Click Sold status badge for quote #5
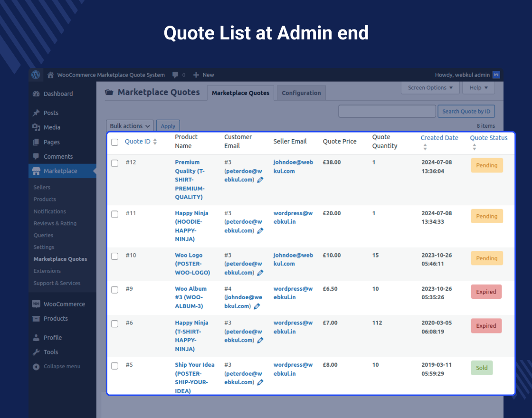The width and height of the screenshot is (532, 418). click(x=482, y=368)
